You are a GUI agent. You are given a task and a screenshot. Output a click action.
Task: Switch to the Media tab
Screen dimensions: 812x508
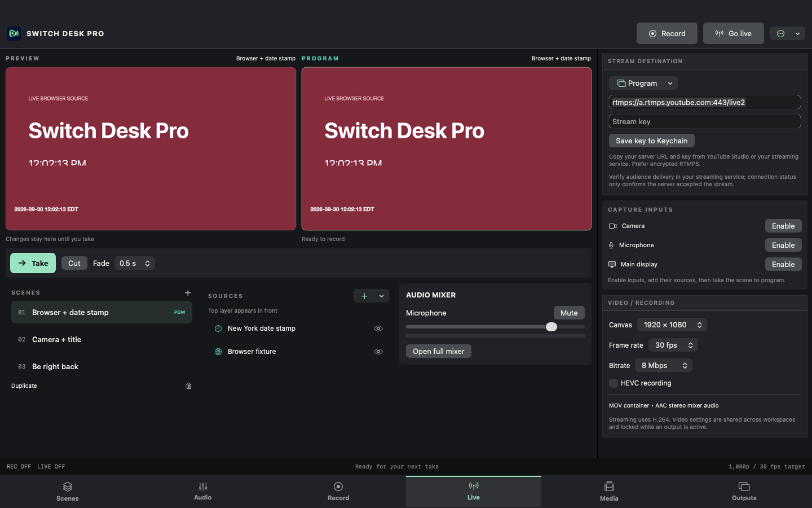(609, 492)
